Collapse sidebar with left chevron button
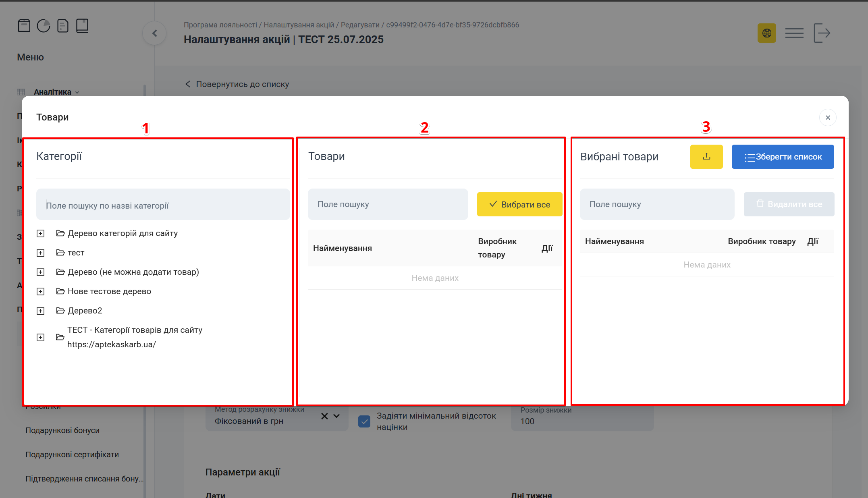The width and height of the screenshot is (868, 498). click(x=154, y=33)
